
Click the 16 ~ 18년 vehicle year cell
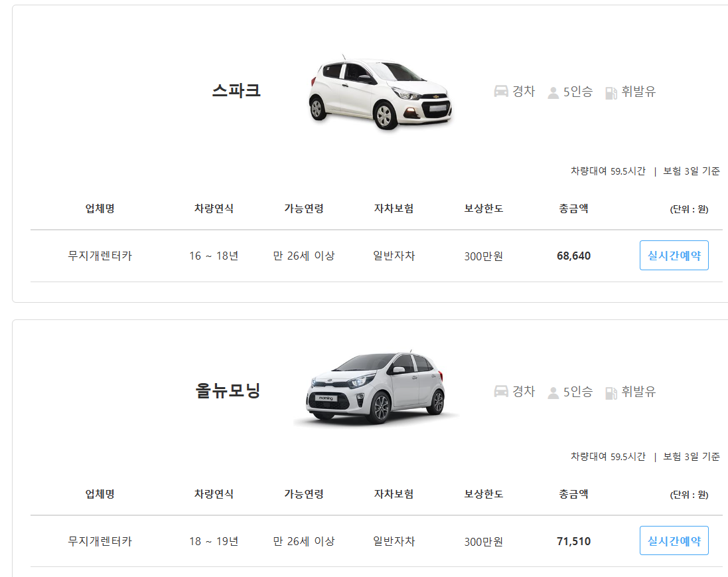214,256
